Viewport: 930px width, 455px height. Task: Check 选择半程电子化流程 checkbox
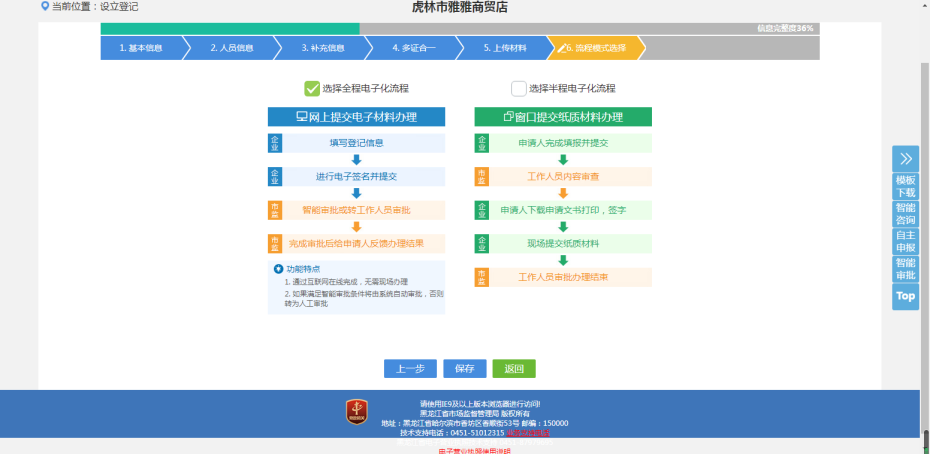click(x=519, y=88)
